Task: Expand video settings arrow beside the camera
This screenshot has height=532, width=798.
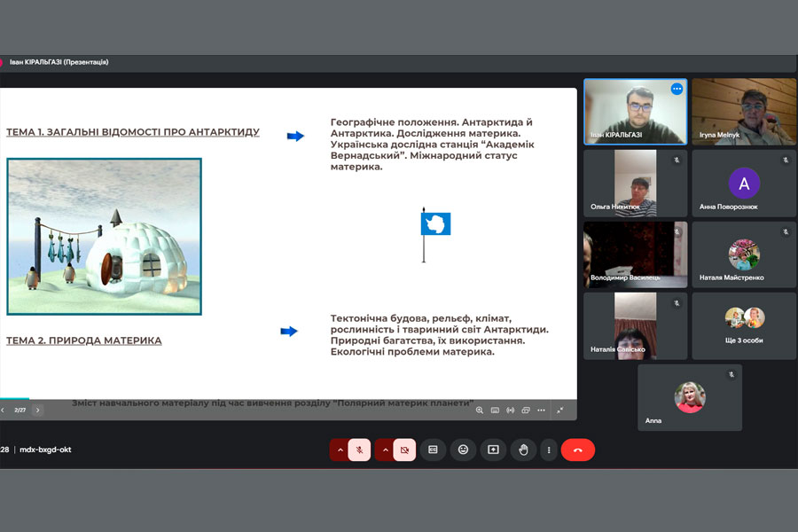Action: [384, 450]
